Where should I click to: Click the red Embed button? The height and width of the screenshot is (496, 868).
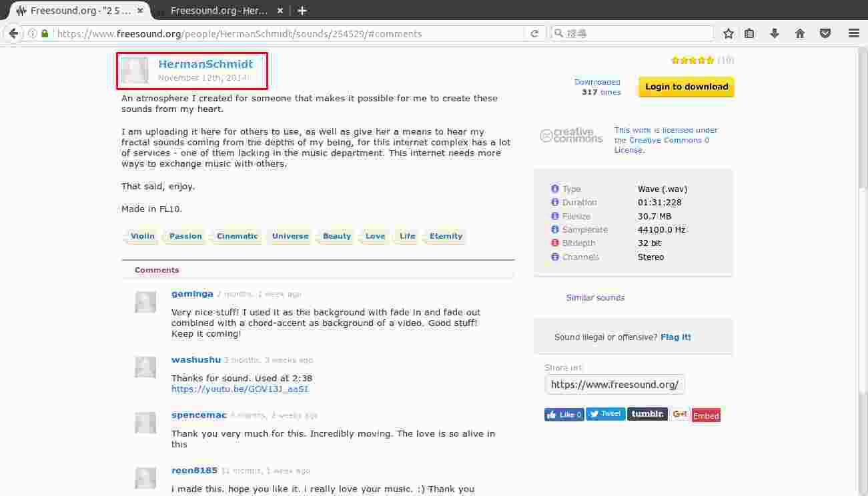(706, 415)
